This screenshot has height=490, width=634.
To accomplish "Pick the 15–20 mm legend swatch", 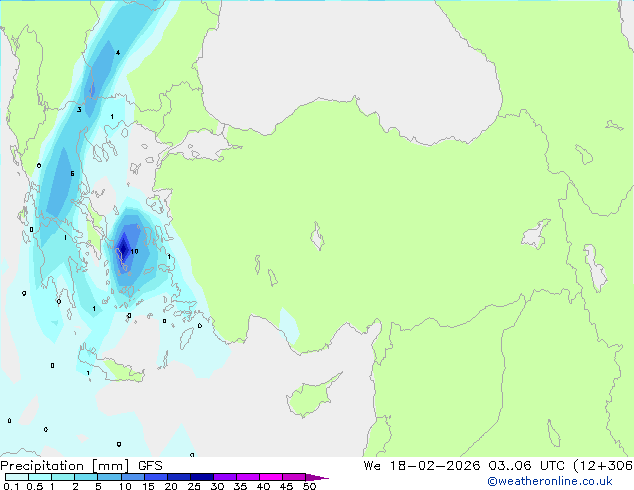I will pyautogui.click(x=155, y=477).
